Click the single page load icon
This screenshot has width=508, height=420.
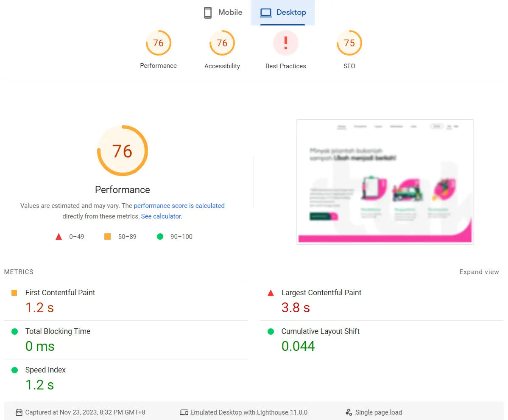click(x=349, y=412)
